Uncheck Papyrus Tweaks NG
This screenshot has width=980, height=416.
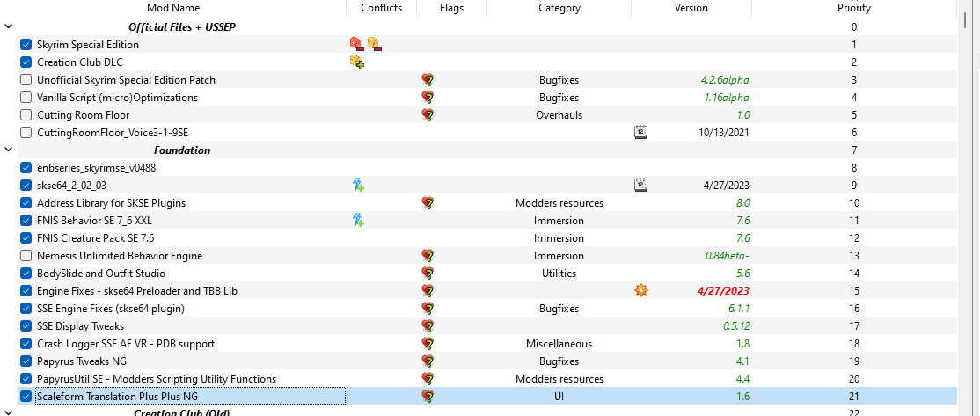[26, 361]
